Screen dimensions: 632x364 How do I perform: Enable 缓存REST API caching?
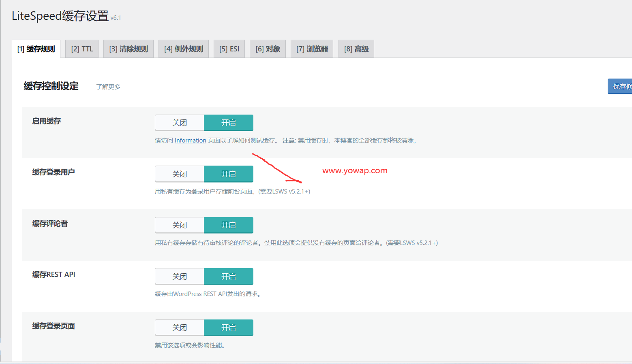pos(229,276)
